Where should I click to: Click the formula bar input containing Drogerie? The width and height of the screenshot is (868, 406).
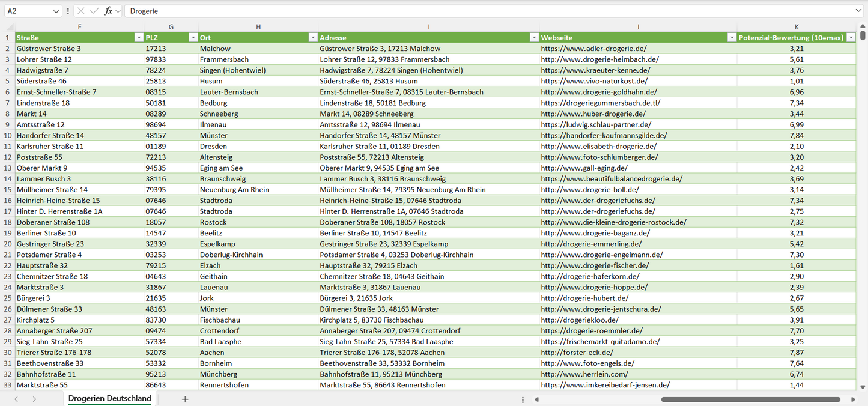pos(481,11)
